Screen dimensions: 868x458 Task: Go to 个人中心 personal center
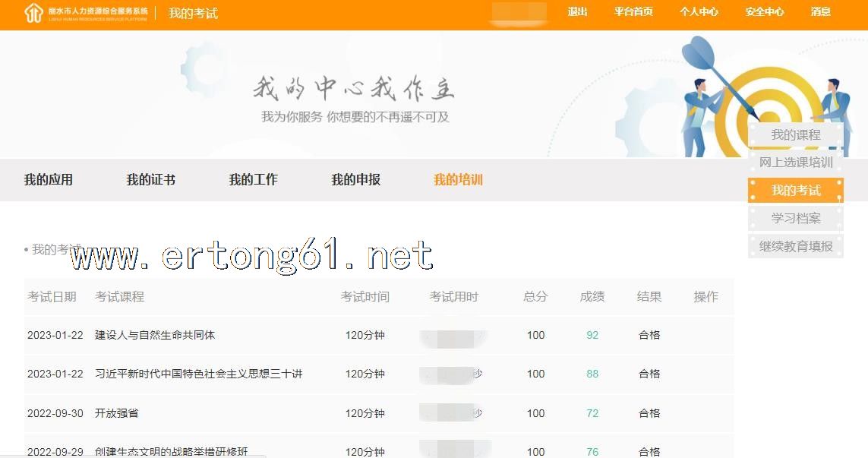(699, 12)
